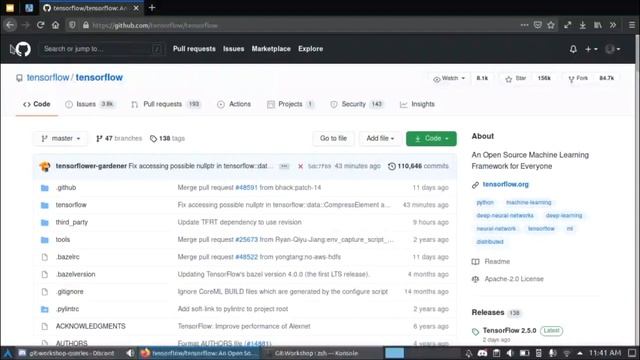Open the tensorflow organization link

tap(48, 78)
